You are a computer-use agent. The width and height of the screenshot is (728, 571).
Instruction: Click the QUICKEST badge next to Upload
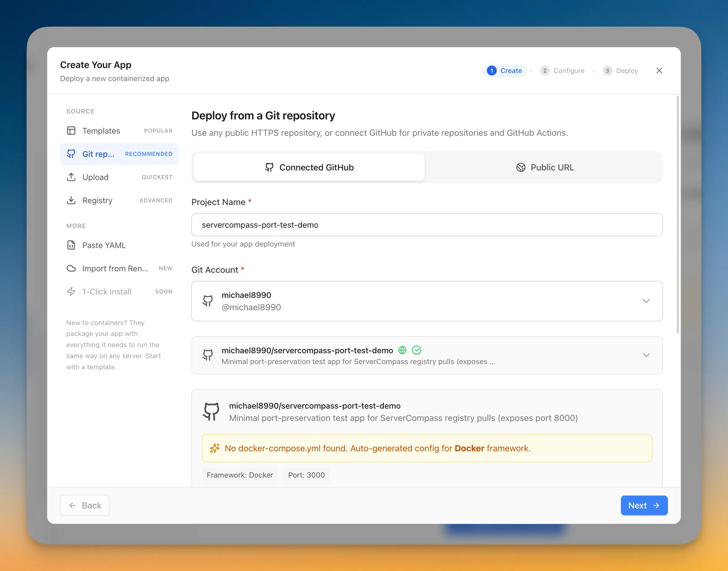tap(157, 177)
